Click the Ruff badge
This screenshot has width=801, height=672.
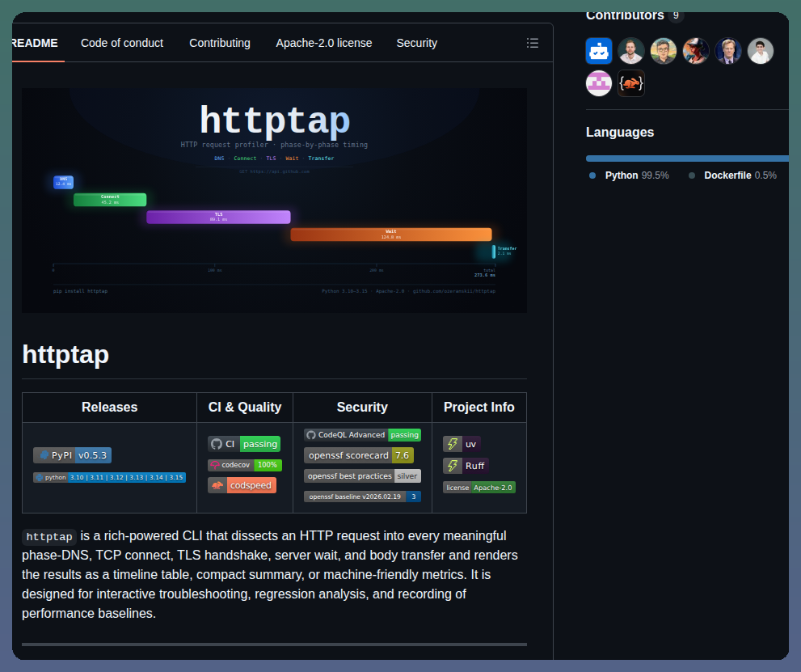466,466
